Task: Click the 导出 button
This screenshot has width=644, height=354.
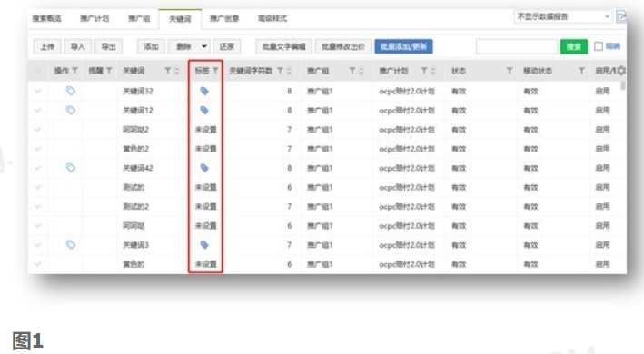Action: tap(108, 46)
